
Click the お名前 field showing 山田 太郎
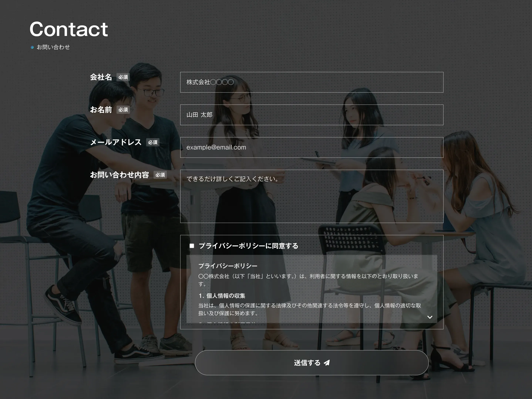312,115
